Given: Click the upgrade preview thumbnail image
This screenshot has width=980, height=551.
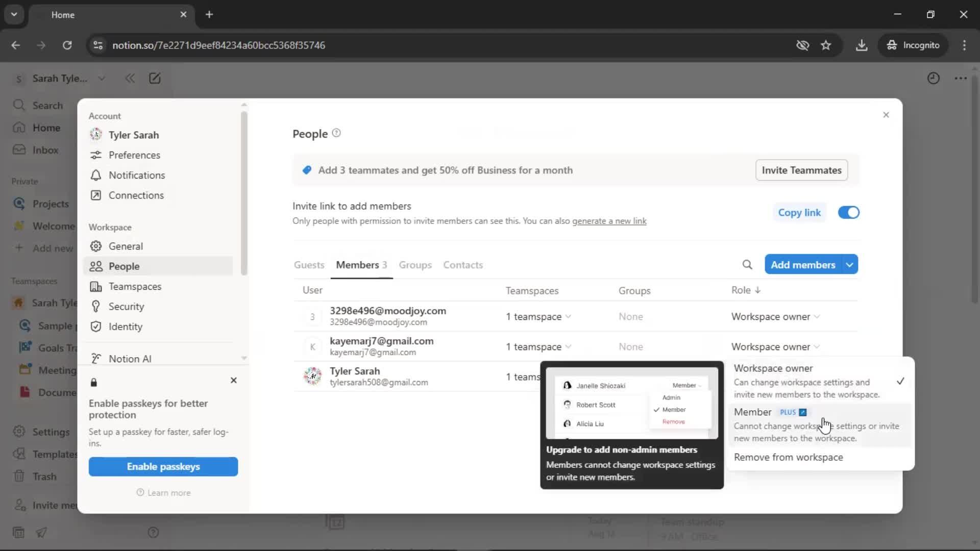Looking at the screenshot, I should pos(632,403).
